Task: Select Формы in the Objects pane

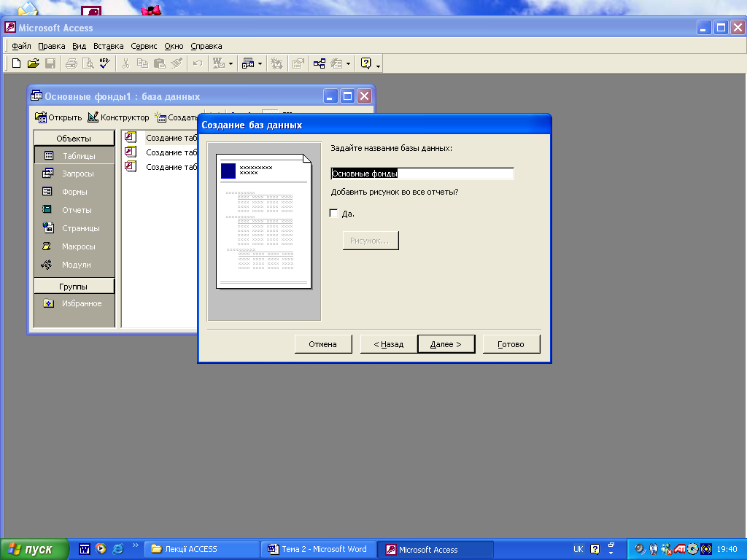Action: 74,192
